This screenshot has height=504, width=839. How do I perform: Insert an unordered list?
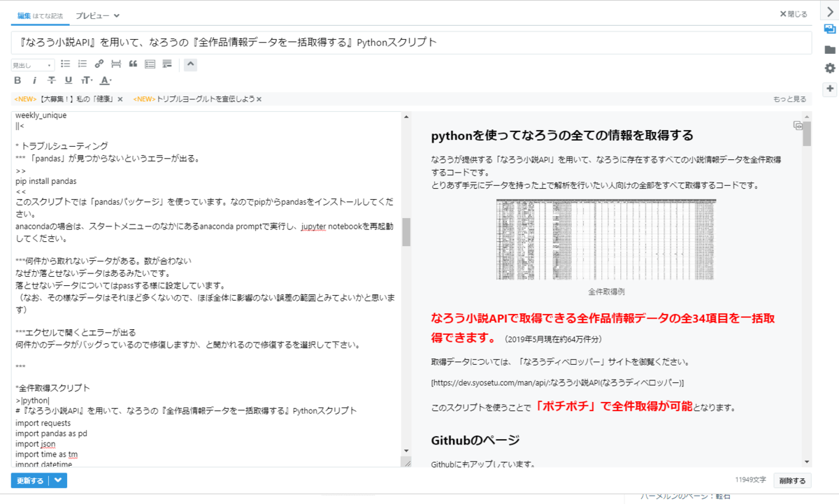tap(65, 64)
